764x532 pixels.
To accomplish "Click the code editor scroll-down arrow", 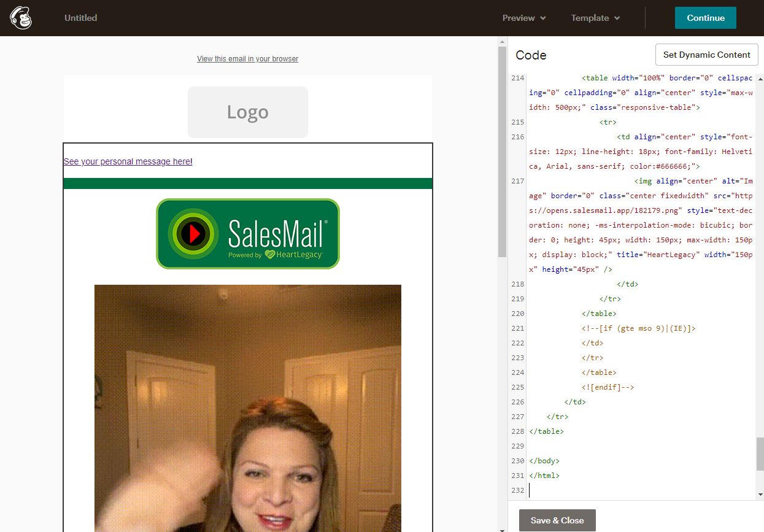I will point(760,495).
